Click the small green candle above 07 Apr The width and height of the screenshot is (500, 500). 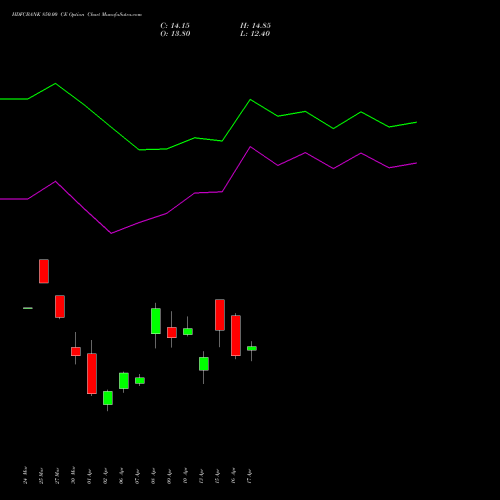click(140, 380)
